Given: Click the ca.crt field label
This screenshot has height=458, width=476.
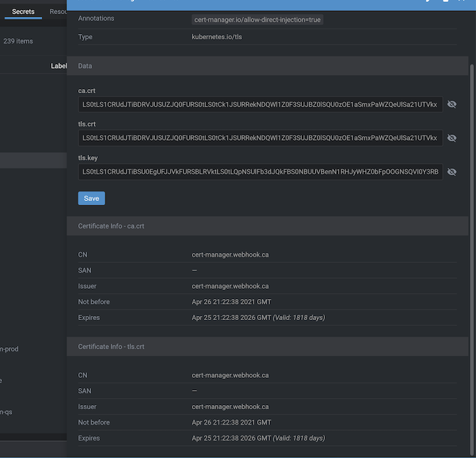Looking at the screenshot, I should click(86, 90).
